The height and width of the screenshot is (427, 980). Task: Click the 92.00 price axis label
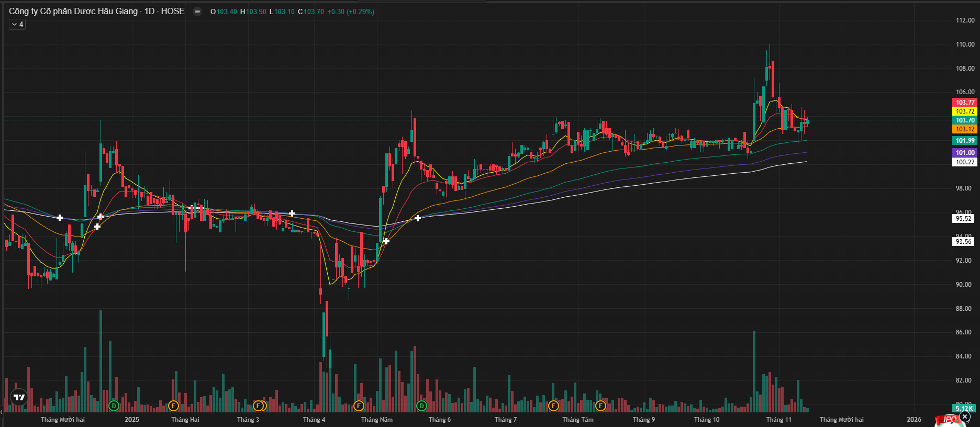964,261
